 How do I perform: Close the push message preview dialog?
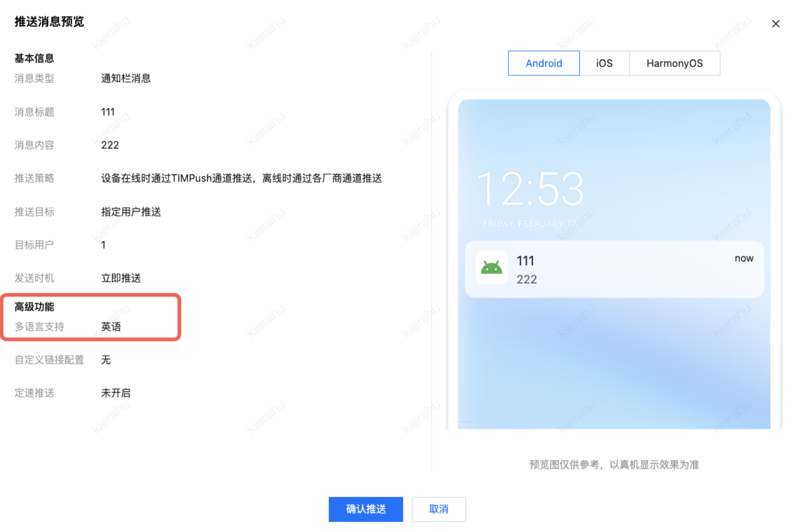tap(775, 24)
